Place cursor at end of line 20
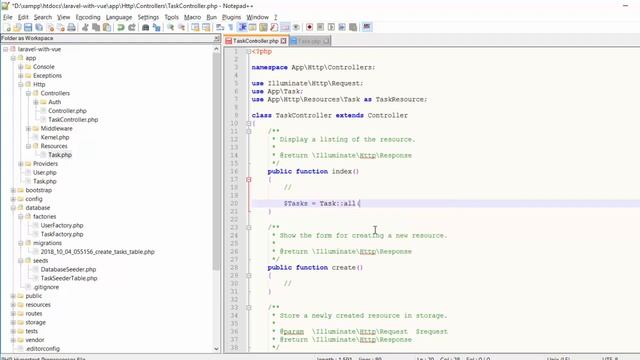640x360 pixels. click(361, 203)
